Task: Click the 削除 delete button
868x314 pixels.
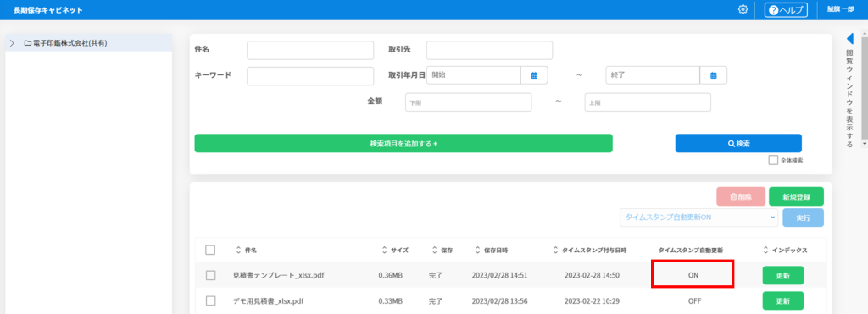Action: pyautogui.click(x=741, y=196)
